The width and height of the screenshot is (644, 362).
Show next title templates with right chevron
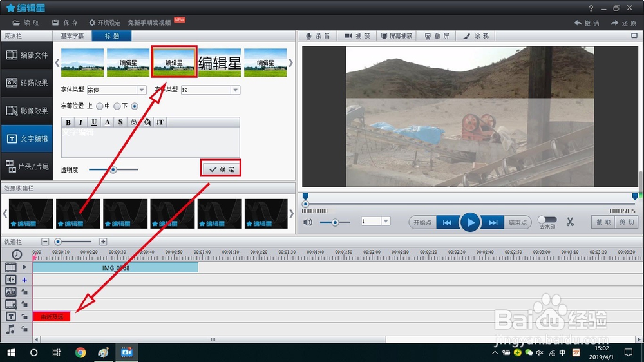click(x=290, y=62)
